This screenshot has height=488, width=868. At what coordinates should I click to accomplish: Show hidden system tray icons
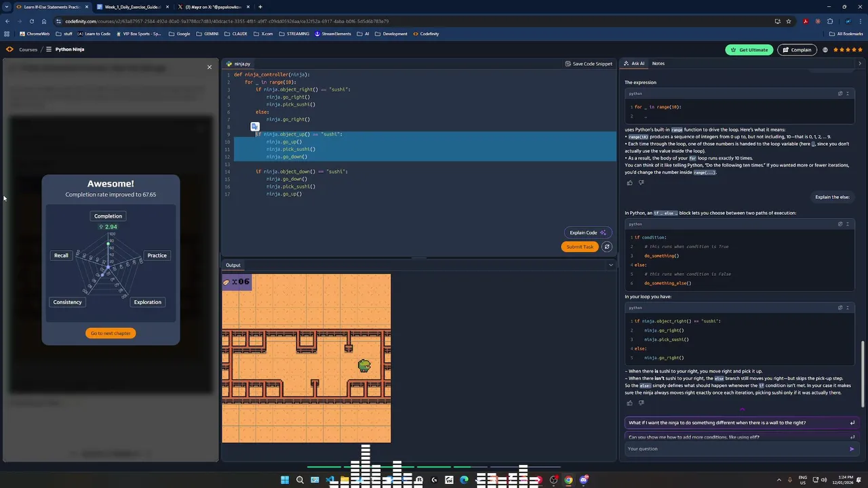tap(778, 480)
